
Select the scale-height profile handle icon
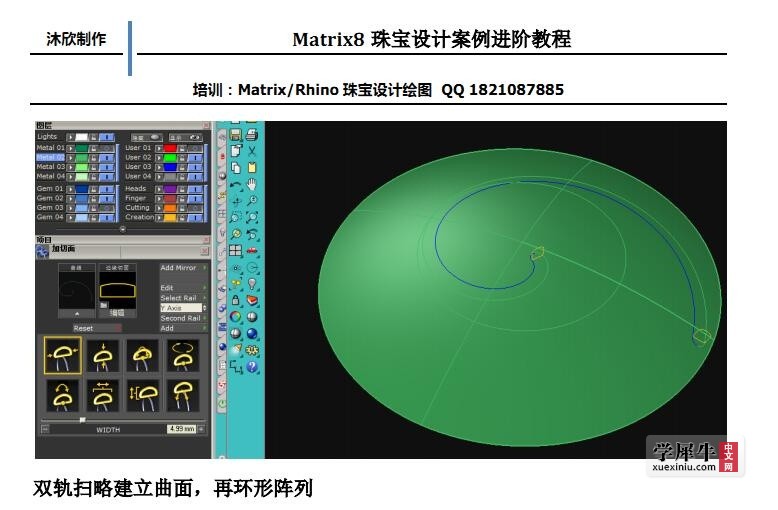tap(103, 355)
